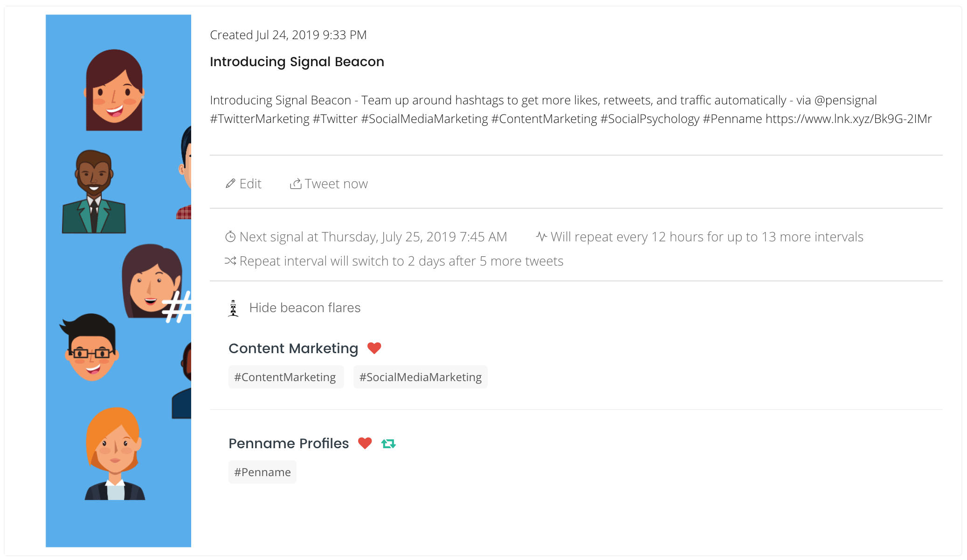Select the #SocialMediaMarketing hashtag tag
This screenshot has width=967, height=560.
pyautogui.click(x=420, y=377)
